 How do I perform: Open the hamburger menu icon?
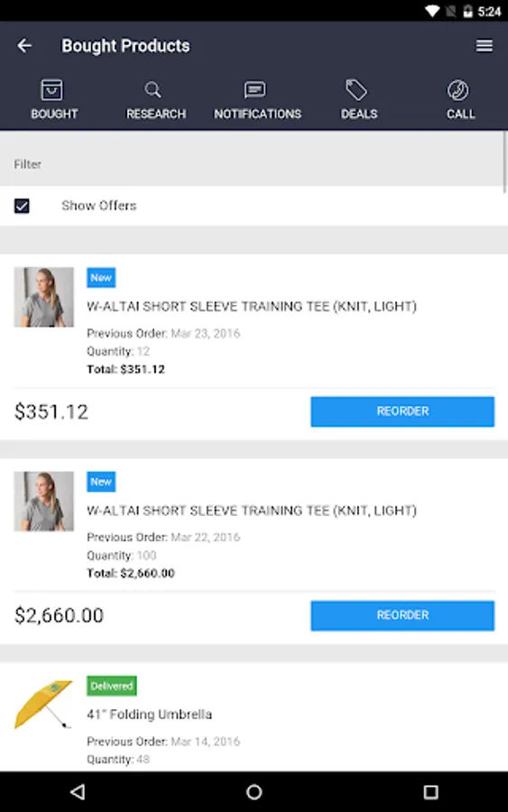coord(485,46)
